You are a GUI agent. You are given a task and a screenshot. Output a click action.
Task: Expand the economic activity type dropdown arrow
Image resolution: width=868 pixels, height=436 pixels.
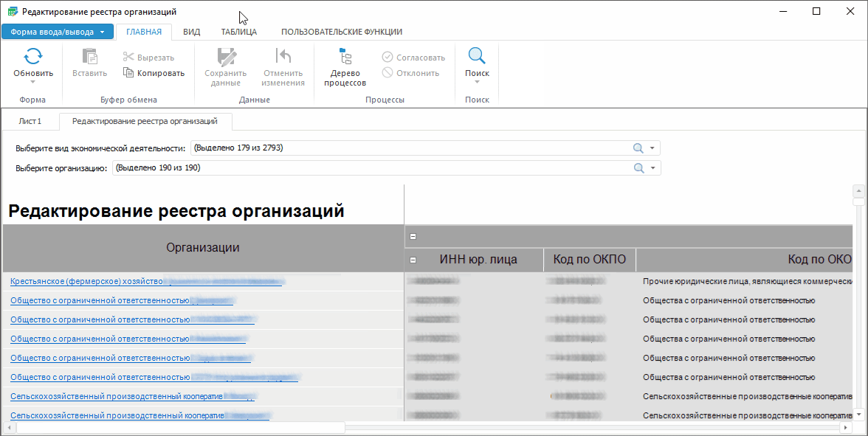point(652,148)
